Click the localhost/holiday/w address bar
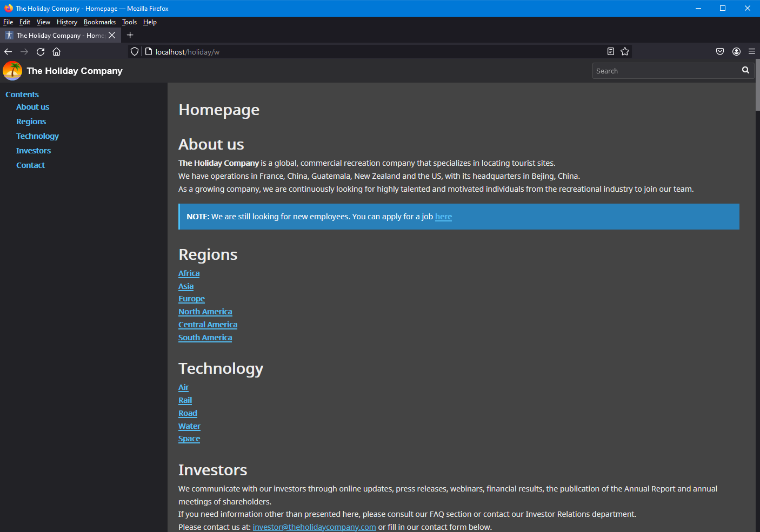Screen dimensions: 760x532 click(x=378, y=52)
